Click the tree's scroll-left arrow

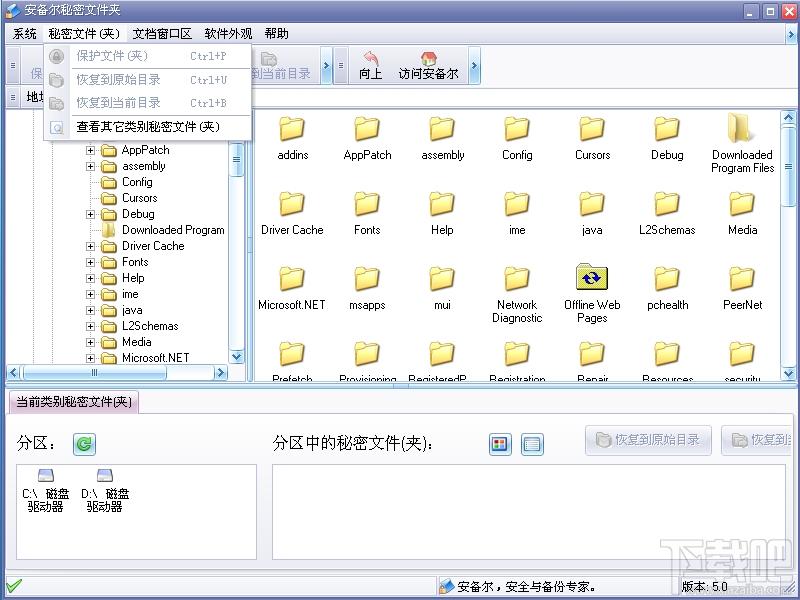pyautogui.click(x=14, y=373)
